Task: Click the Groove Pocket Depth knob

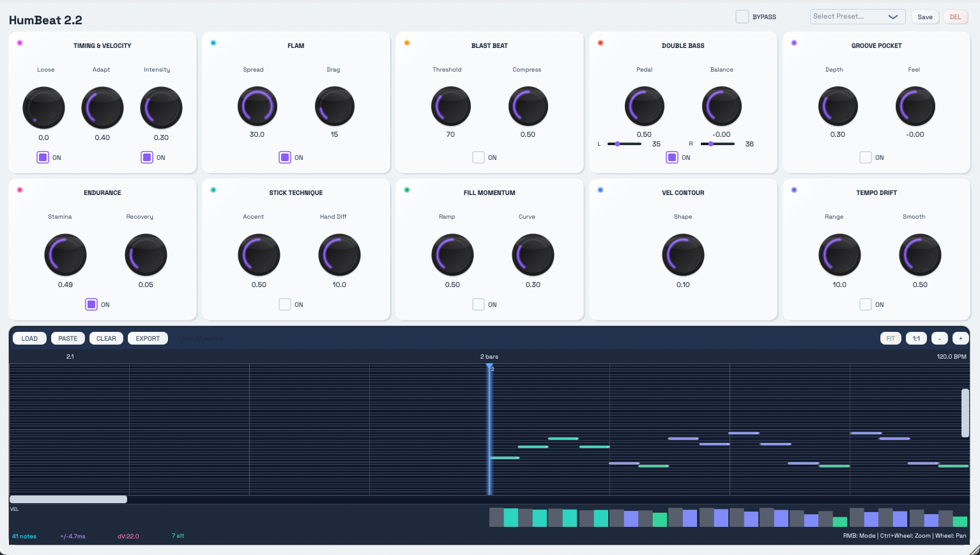Action: tap(838, 106)
